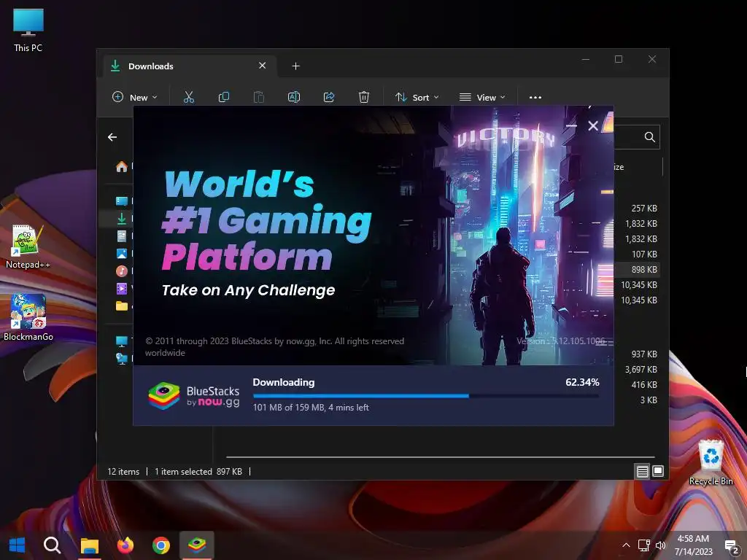Switch to large thumbnails view layout icon
747x560 pixels.
point(658,471)
